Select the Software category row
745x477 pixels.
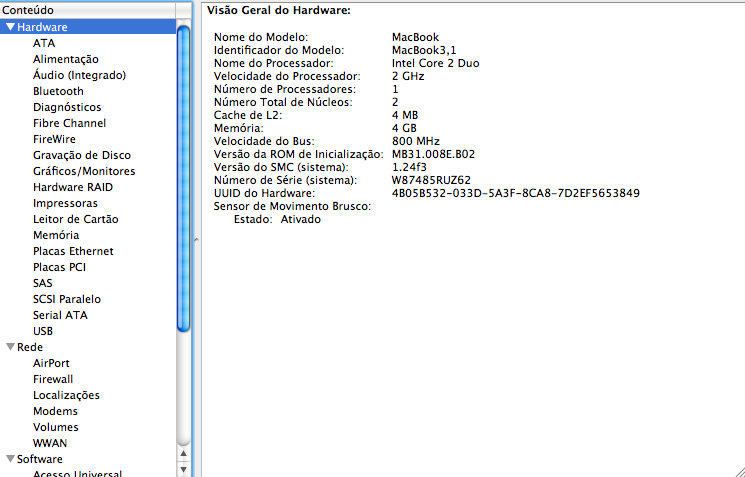point(88,459)
